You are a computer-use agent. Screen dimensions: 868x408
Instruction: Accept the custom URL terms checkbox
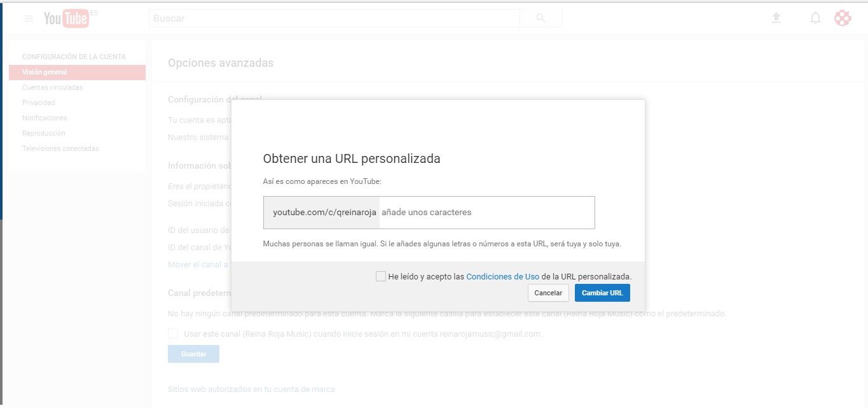(x=381, y=276)
